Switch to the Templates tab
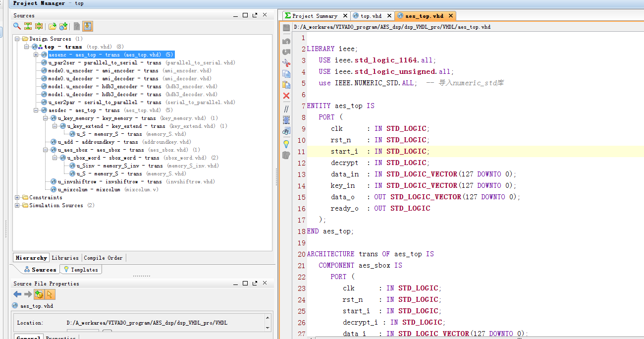 [81, 270]
